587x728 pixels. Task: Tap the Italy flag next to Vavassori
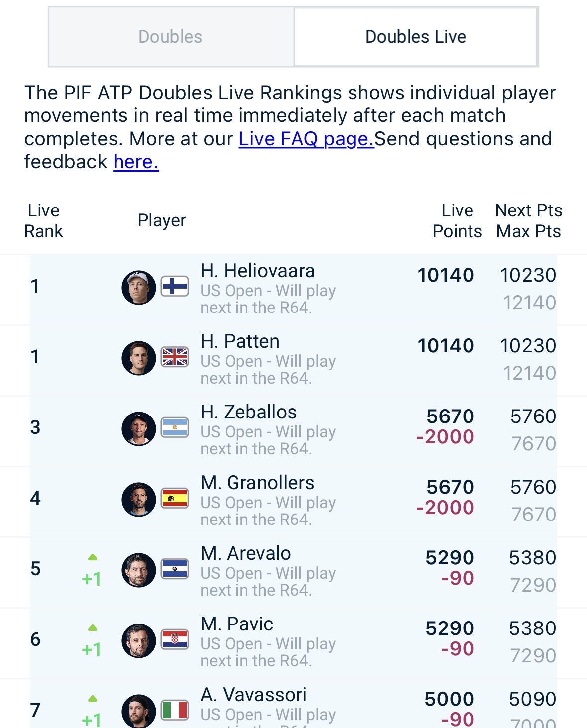point(175,710)
